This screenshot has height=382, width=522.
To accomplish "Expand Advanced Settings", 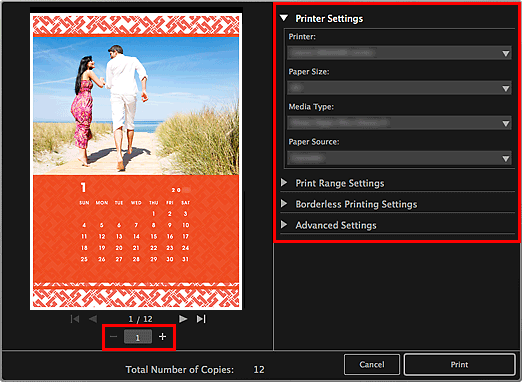I will pyautogui.click(x=284, y=225).
